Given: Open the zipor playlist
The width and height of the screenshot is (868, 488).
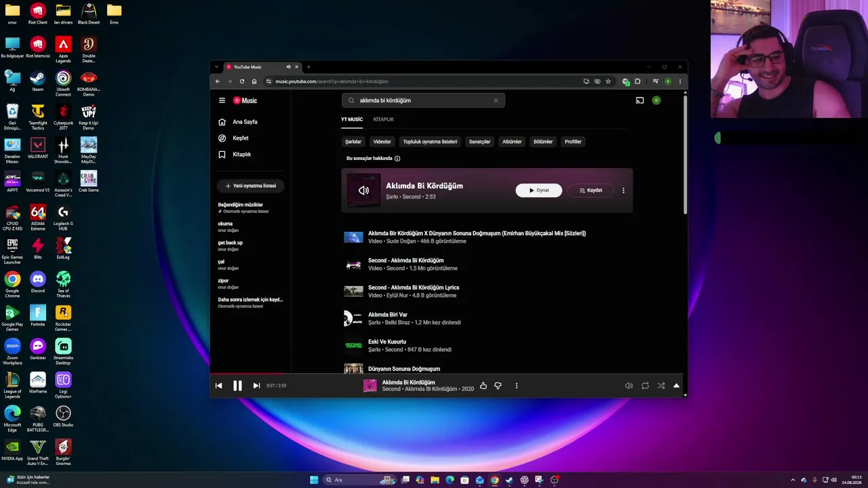Looking at the screenshot, I should pyautogui.click(x=228, y=283).
